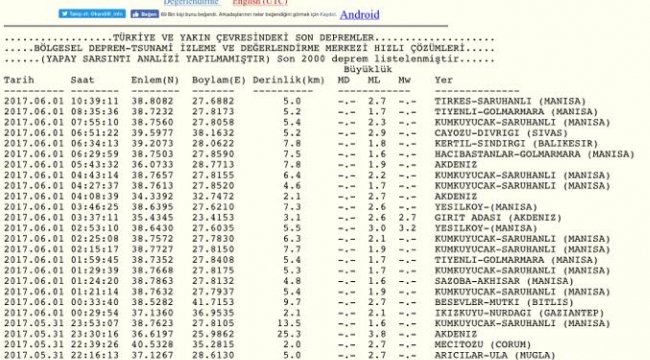The image size is (650, 360).
Task: Select the TIRKES-SARUHANLI (MANISA) earthquake entry
Action: 510,101
